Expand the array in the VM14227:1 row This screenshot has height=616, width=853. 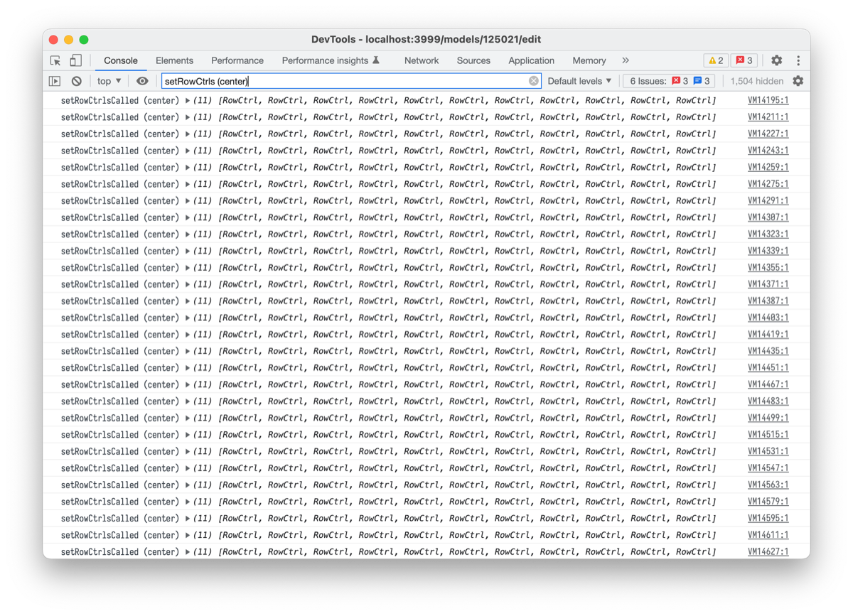tap(188, 134)
